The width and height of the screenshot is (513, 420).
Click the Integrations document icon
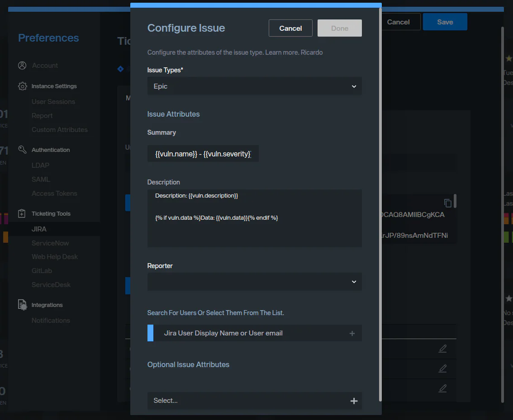point(22,305)
